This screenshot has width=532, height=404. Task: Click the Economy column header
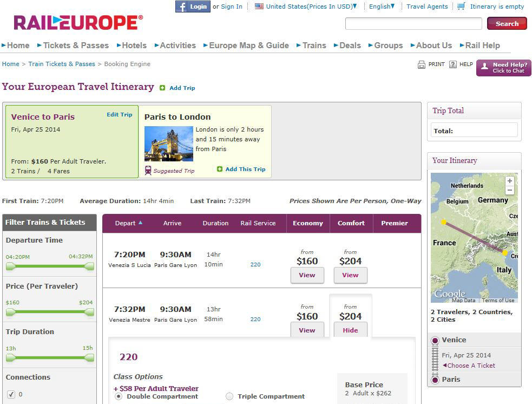(308, 223)
